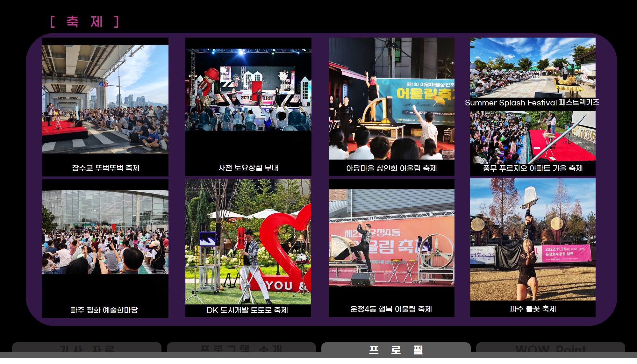637x364 pixels.
Task: View the 운정4동 행복 어울림 축제 photo
Action: (391, 238)
